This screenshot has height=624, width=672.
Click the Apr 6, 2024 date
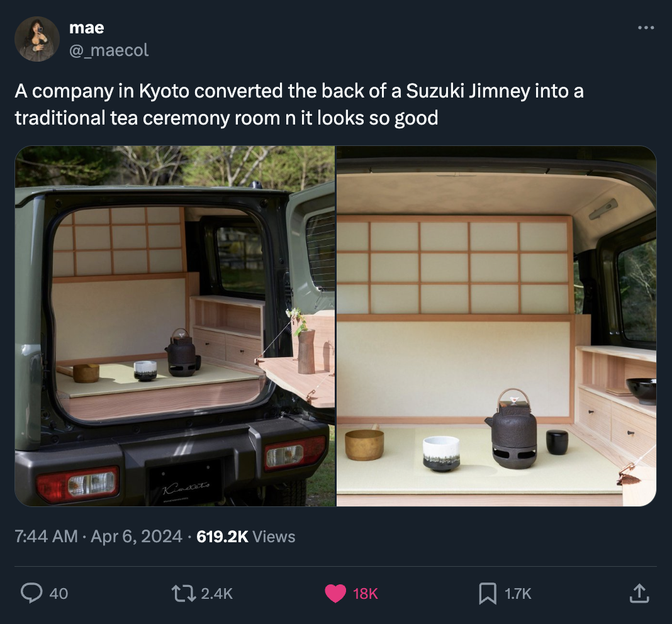point(137,537)
